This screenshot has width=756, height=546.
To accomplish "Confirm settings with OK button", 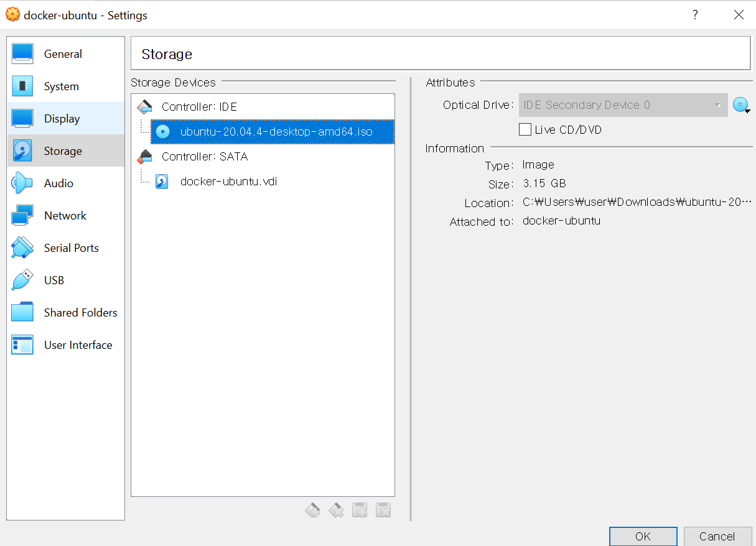I will (x=643, y=536).
